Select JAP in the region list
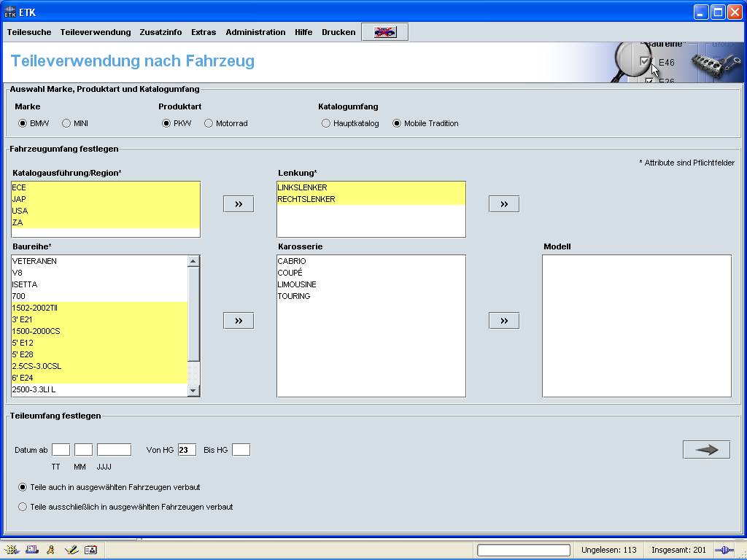This screenshot has height=560, width=747. pos(105,199)
